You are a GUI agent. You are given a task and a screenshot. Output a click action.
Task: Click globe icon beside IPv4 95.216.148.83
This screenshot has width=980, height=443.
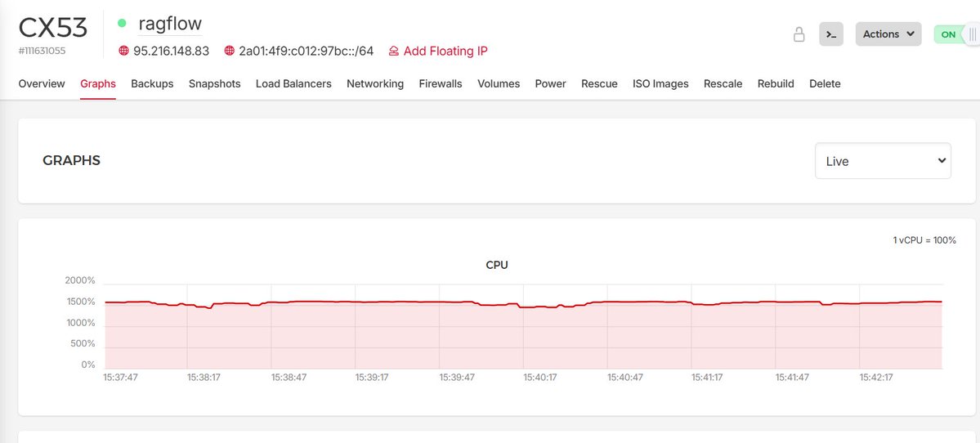(123, 51)
